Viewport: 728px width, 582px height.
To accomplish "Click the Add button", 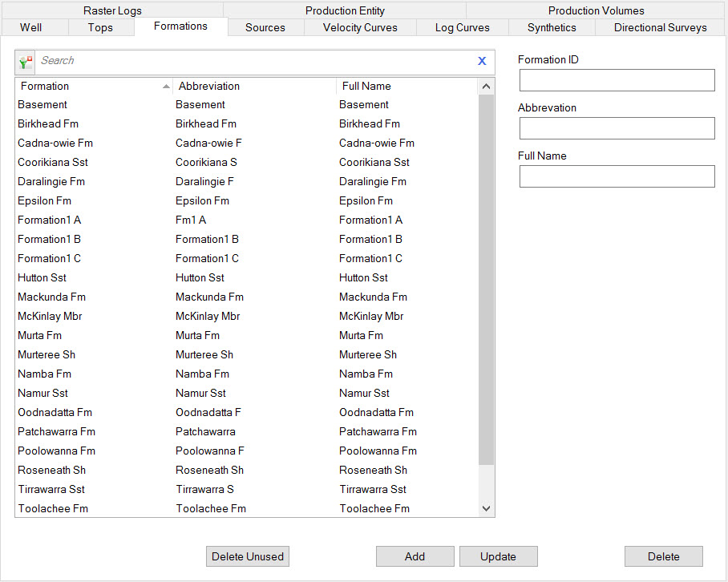I will [415, 556].
